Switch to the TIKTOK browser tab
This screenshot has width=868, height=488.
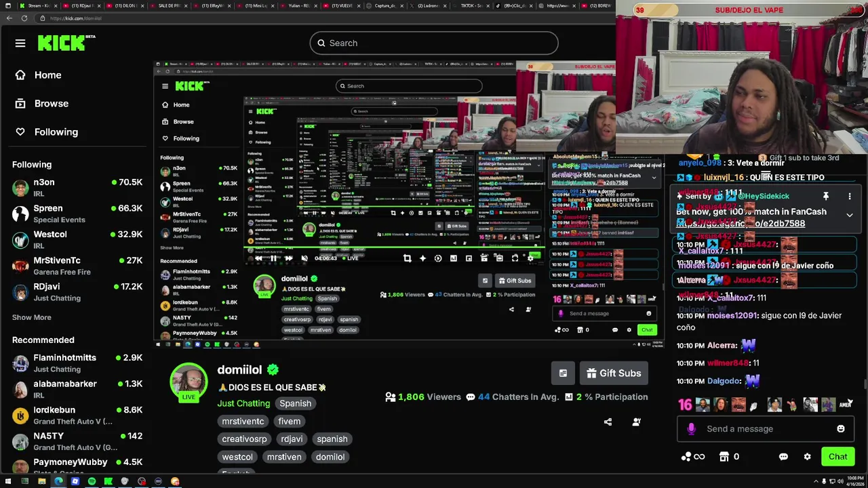click(470, 5)
